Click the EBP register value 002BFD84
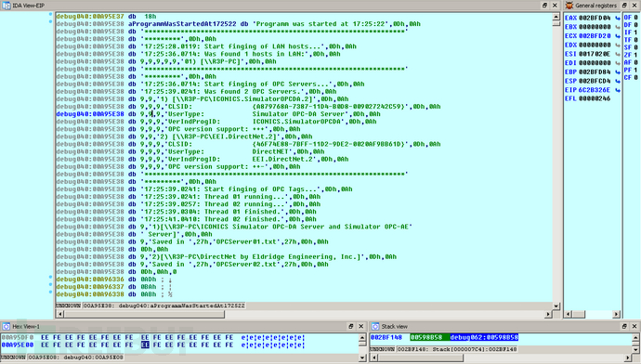This screenshot has height=364, width=641. coord(595,71)
